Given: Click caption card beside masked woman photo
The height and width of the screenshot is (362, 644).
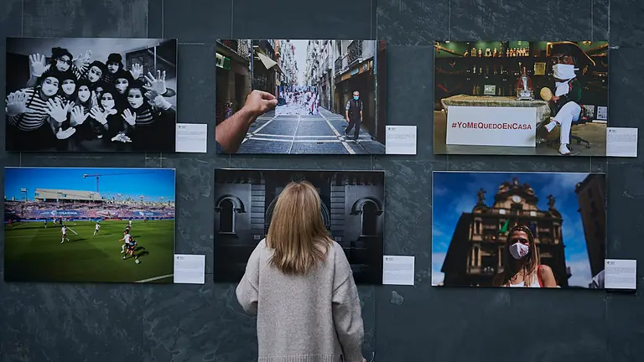Looking at the screenshot, I should pos(620,273).
